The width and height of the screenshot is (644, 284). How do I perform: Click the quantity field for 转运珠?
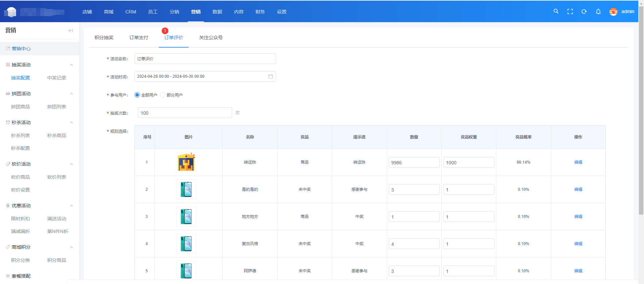click(x=414, y=162)
